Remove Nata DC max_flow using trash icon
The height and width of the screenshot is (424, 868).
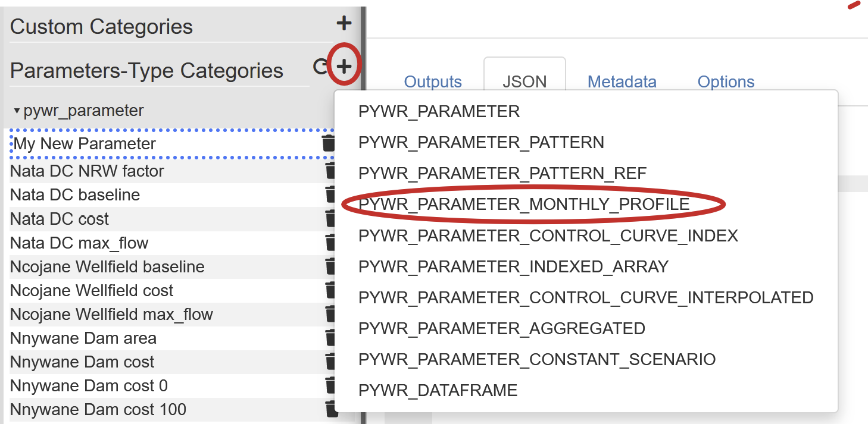(330, 243)
